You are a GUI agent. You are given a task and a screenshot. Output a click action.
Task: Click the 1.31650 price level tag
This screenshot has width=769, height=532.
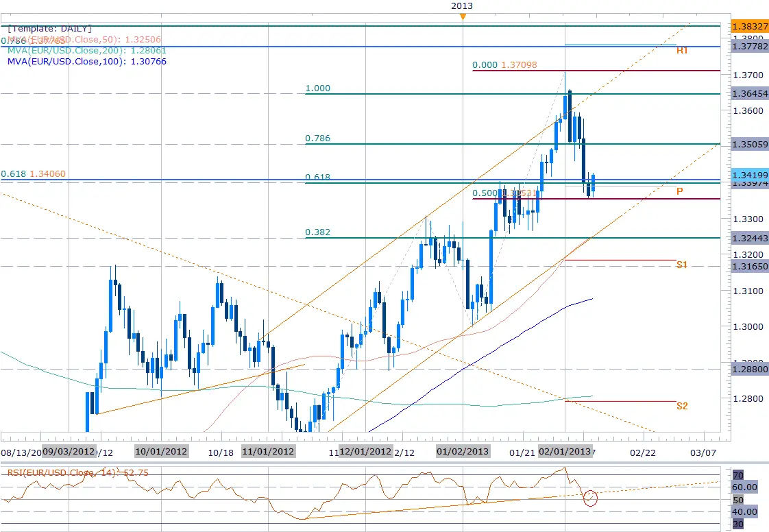(750, 266)
